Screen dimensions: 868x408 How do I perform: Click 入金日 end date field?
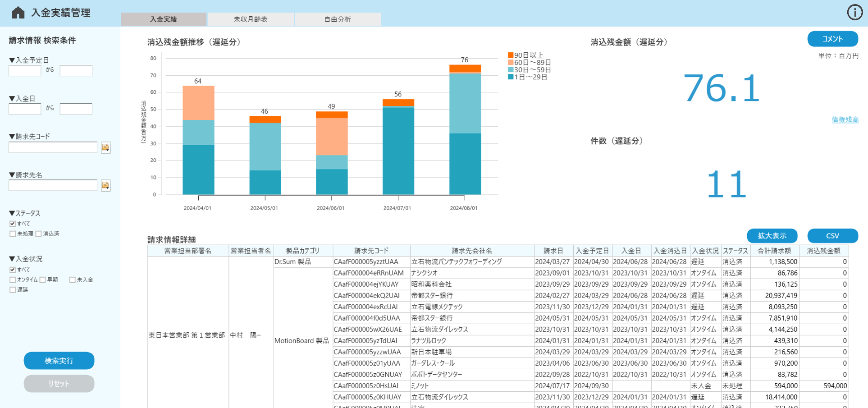[x=76, y=109]
